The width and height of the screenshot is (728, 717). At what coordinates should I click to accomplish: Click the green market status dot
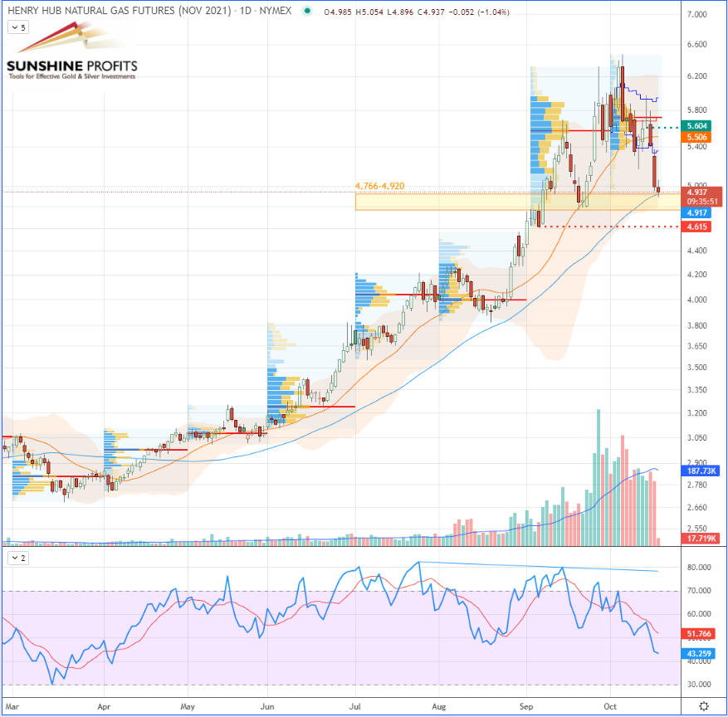(x=307, y=11)
